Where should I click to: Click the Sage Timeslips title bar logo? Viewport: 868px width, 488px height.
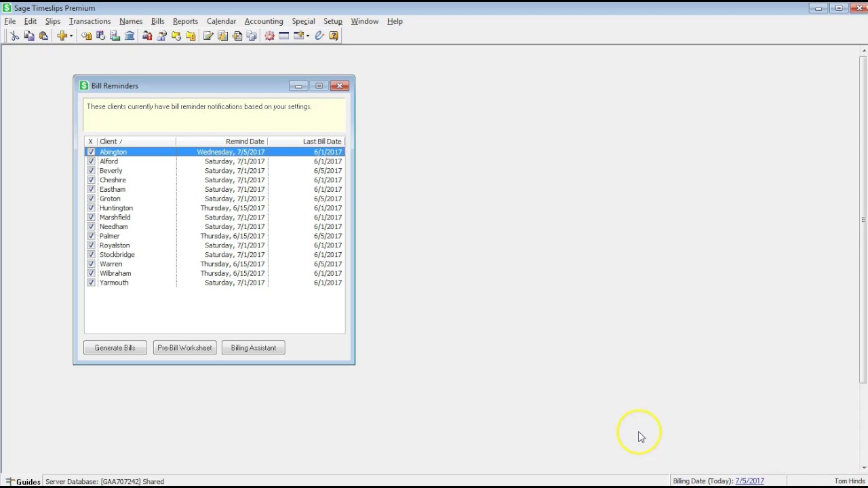[7, 8]
